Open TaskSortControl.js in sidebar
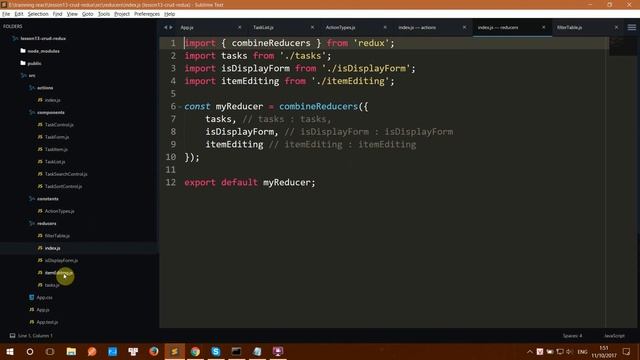The height and width of the screenshot is (360, 640). click(63, 186)
